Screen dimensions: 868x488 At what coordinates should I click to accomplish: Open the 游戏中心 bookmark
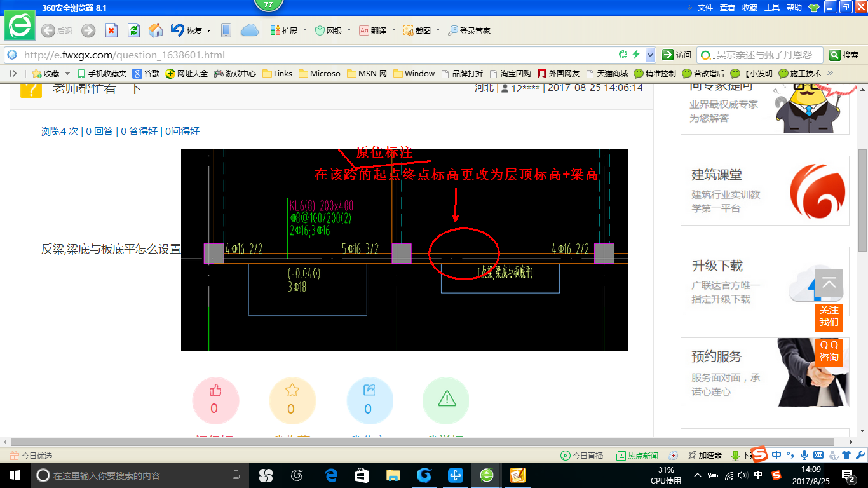[235, 74]
